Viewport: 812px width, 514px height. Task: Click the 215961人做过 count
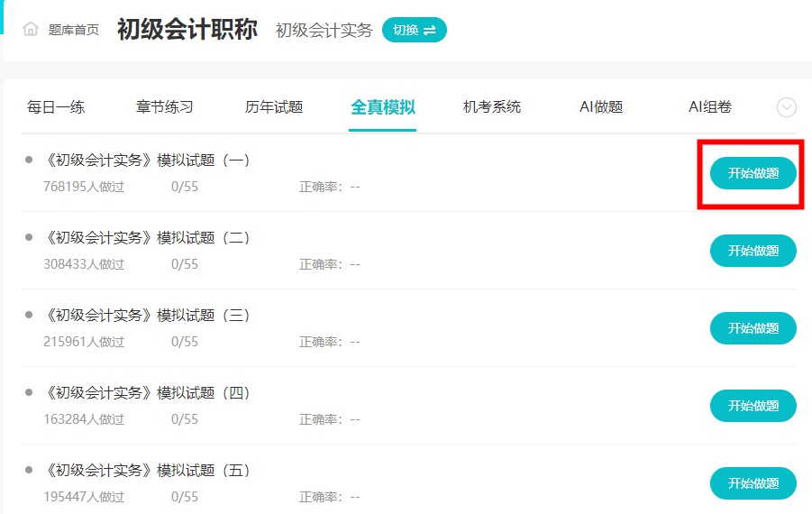point(84,342)
